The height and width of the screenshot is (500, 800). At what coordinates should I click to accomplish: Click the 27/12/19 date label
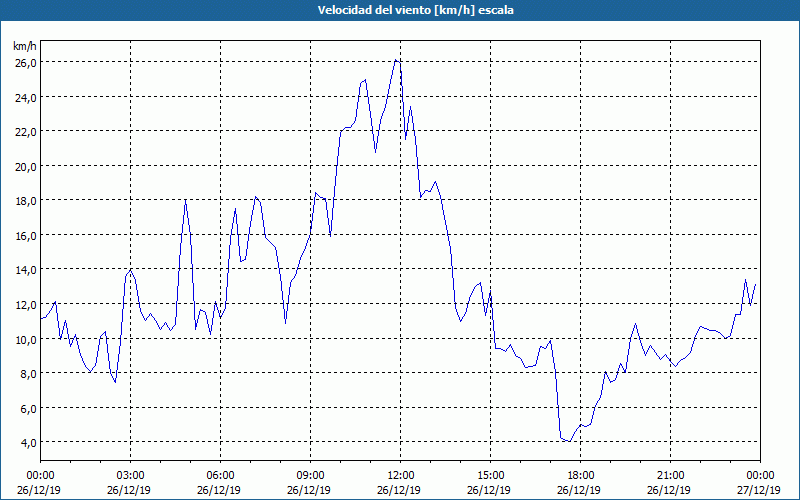pos(759,490)
